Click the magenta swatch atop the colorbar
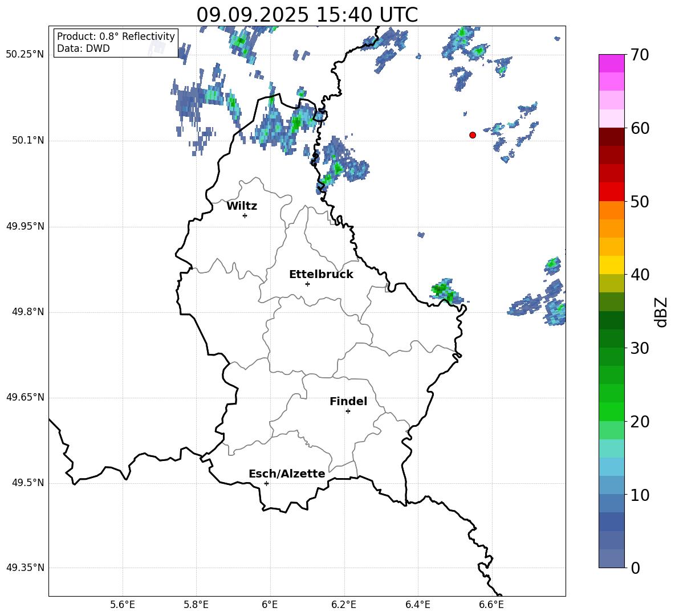Screen dimensions: 675x616 612,63
